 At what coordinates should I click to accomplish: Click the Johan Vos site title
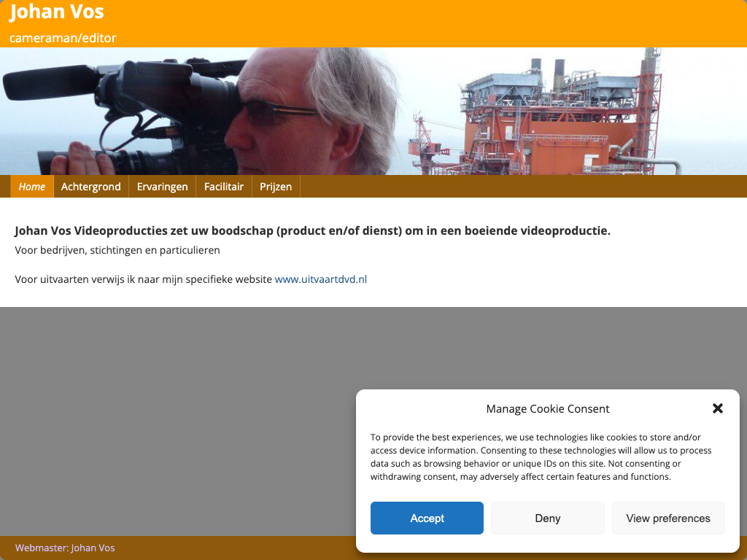pos(57,12)
